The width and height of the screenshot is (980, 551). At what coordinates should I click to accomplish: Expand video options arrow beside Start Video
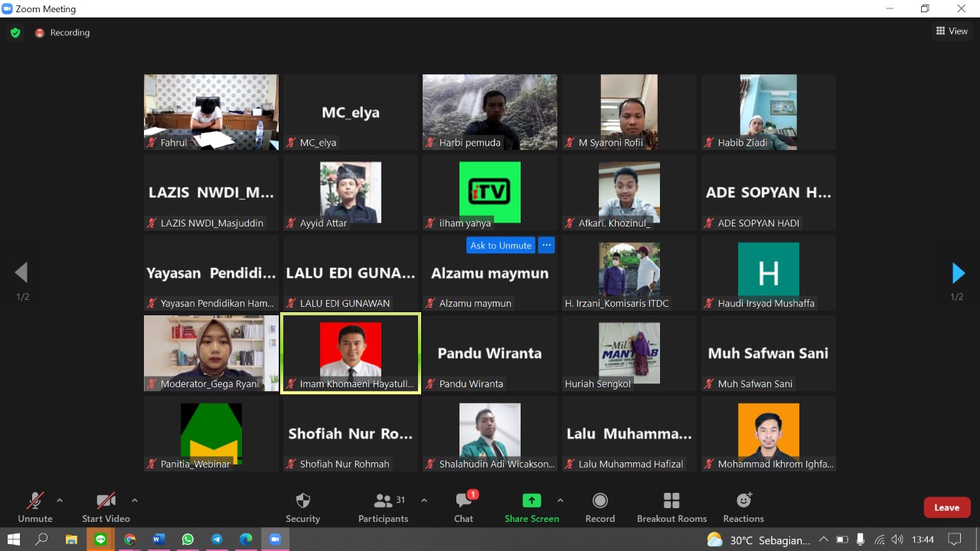[x=135, y=500]
